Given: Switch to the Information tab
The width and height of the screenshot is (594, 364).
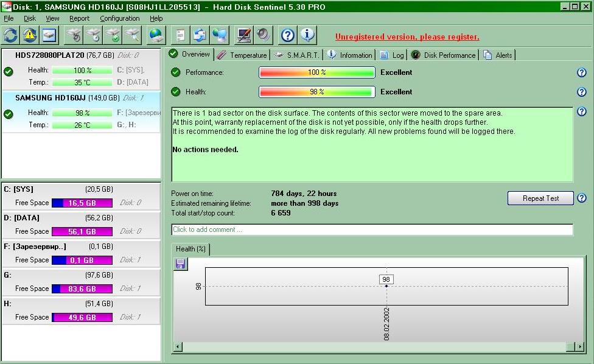Looking at the screenshot, I should point(350,55).
